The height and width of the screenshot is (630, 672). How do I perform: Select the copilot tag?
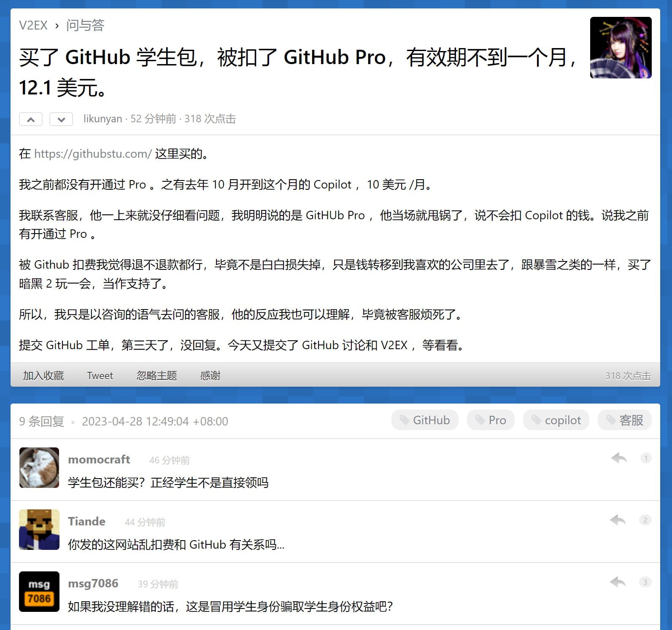pos(556,420)
